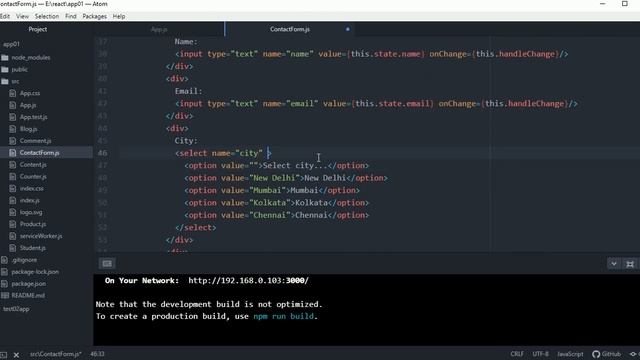
Task: Click the Chennai option line of code
Action: [x=276, y=216]
